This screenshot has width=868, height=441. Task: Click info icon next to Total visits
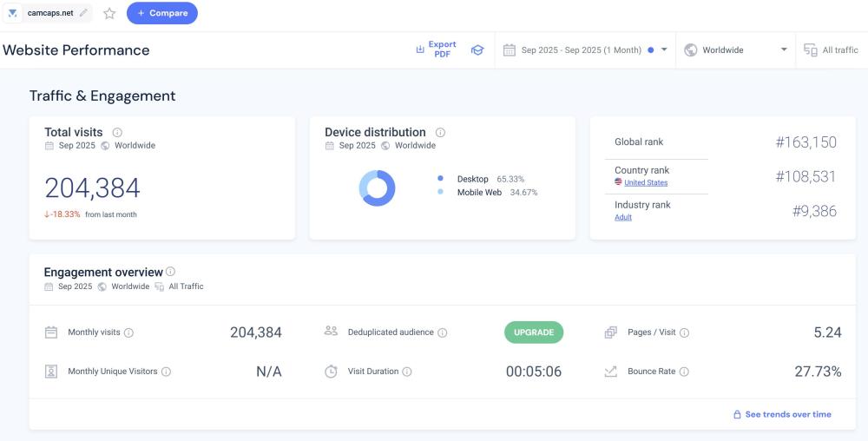coord(117,133)
